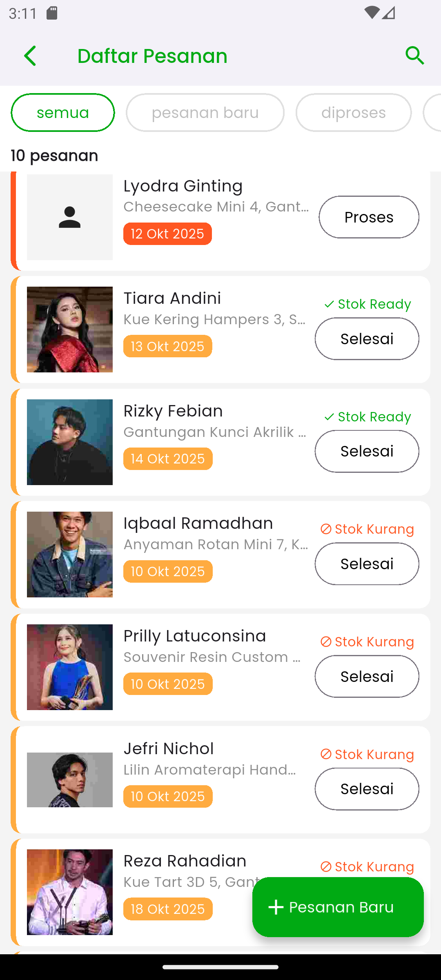
Task: Open Tiara Andini's profile photo
Action: (x=70, y=330)
